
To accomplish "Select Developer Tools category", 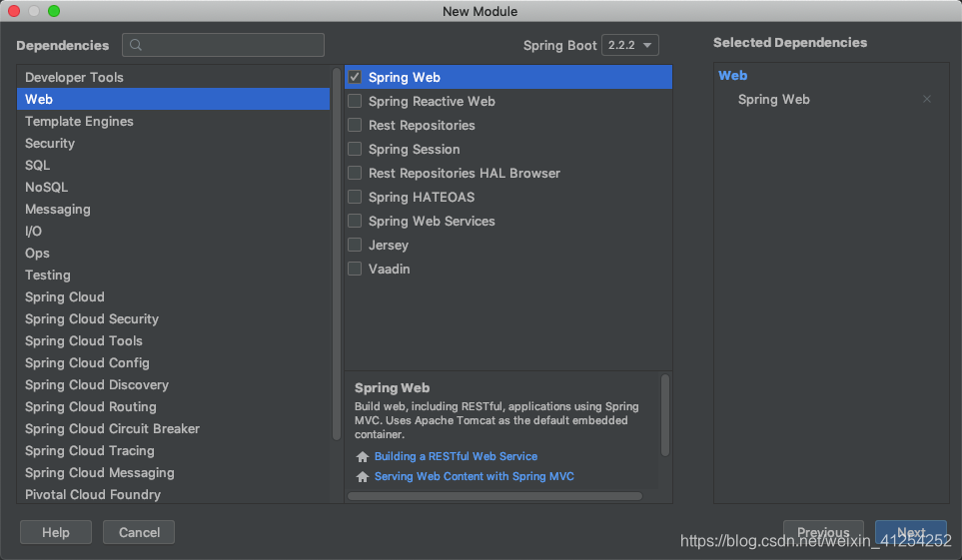I will pos(174,77).
